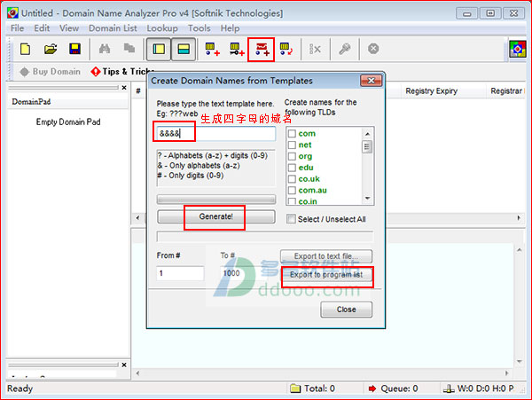This screenshot has width=532, height=400.
Task: Close the lower left panel with its X
Action: (x=124, y=365)
